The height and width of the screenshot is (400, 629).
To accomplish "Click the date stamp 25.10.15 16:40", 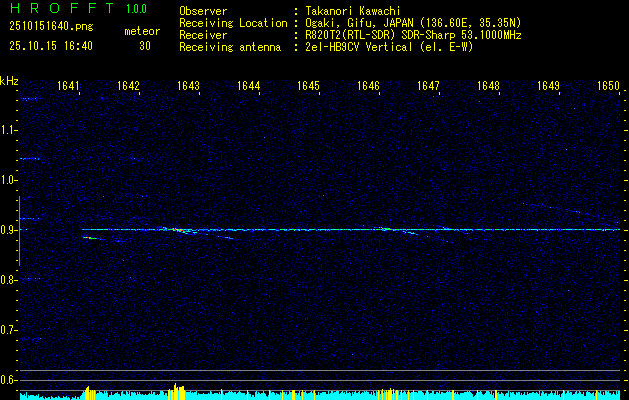I will (x=51, y=46).
